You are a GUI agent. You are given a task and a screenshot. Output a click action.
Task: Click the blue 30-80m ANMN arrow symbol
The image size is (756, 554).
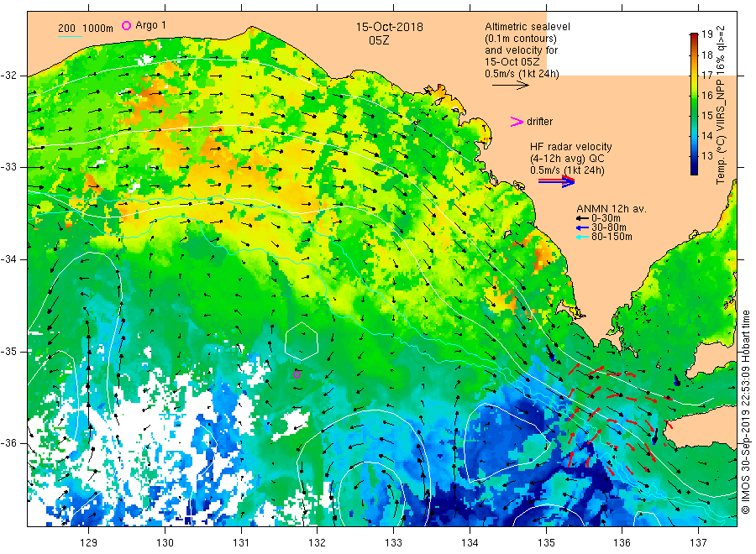pos(582,227)
